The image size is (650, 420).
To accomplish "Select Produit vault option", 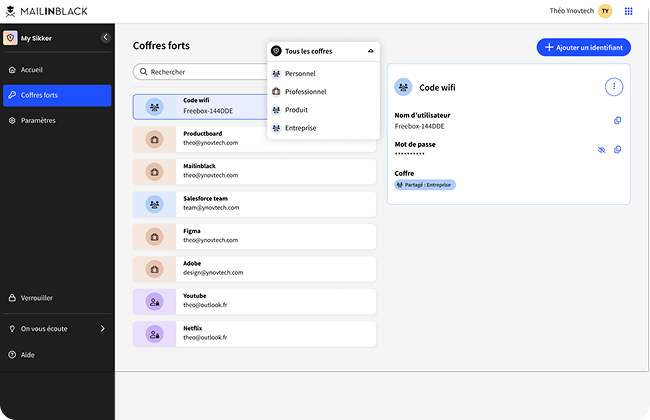I will pos(323,110).
